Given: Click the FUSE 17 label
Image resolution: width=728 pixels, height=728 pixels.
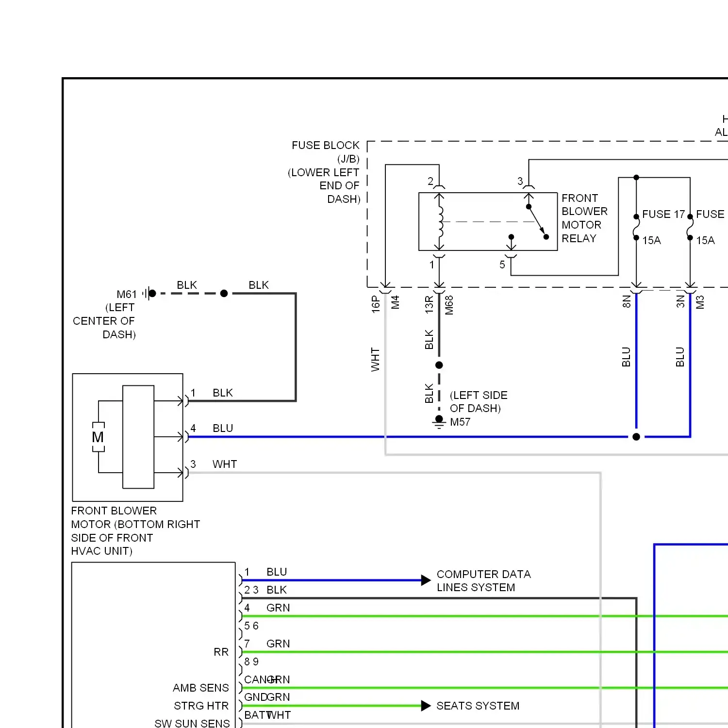Looking at the screenshot, I should point(663,214).
